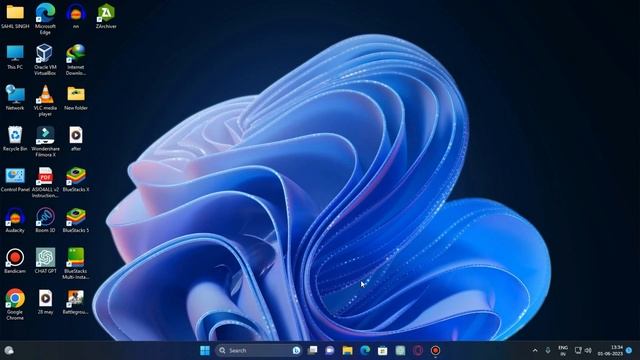Select the Network desktop icon
The image size is (640, 360).
(x=15, y=98)
